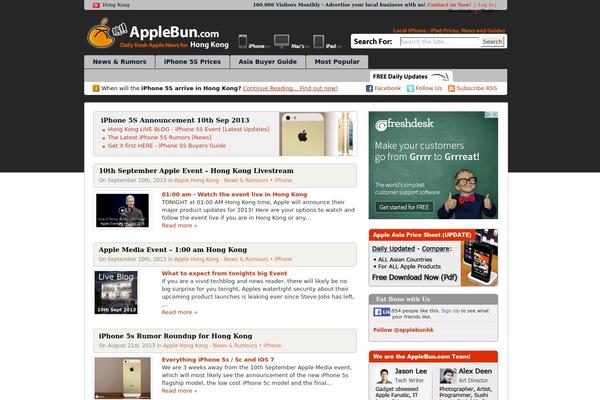The width and height of the screenshot is (600, 400).
Task: Click the Jason Lee name text
Action: [411, 371]
